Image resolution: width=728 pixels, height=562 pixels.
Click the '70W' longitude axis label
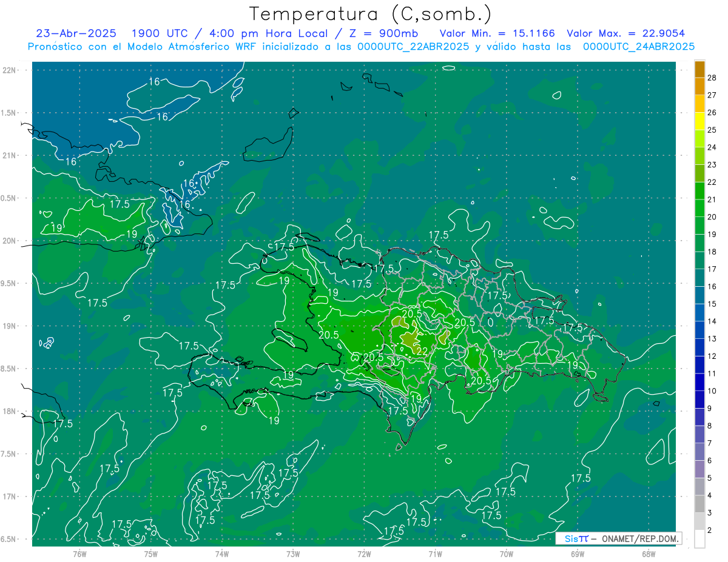(x=506, y=554)
